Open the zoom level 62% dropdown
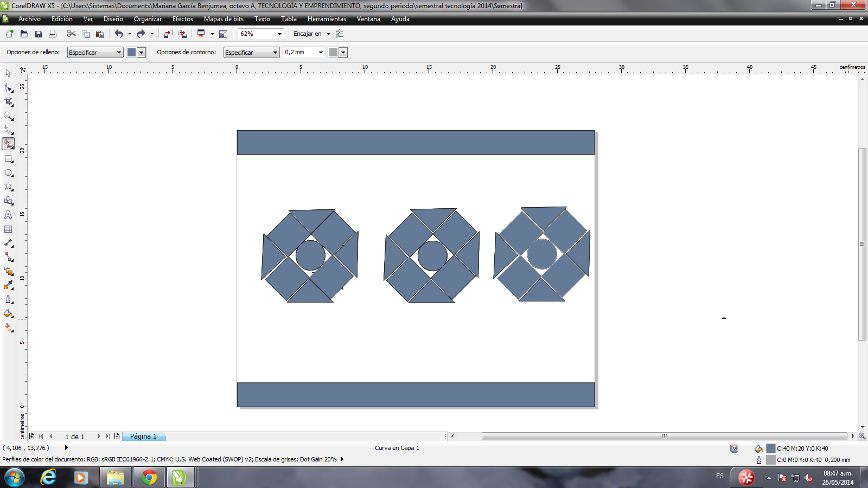 (x=279, y=34)
